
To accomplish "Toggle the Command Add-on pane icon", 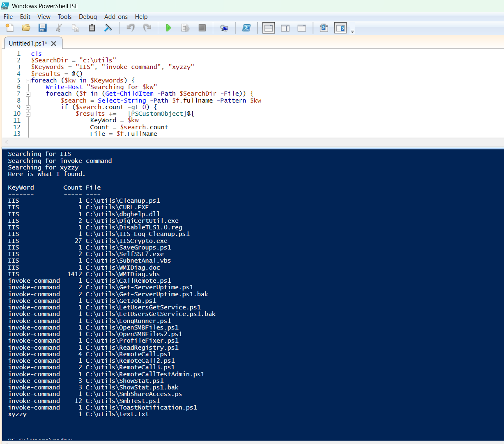I will pyautogui.click(x=341, y=28).
